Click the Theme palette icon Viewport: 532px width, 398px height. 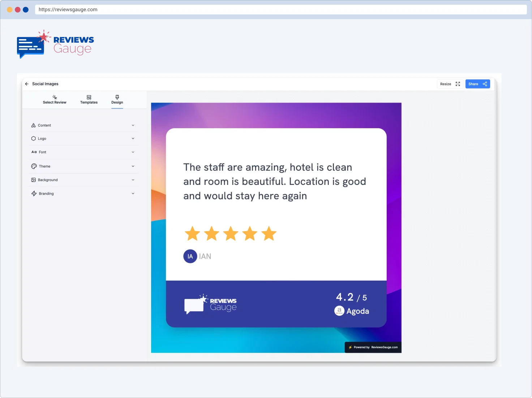point(34,166)
